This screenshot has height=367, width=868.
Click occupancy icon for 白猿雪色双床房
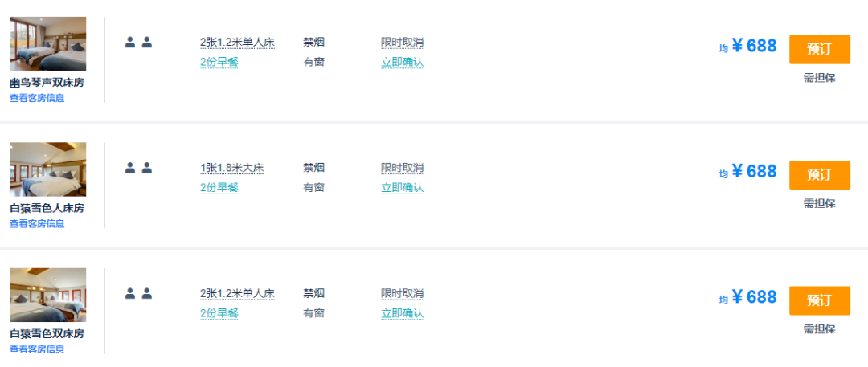coord(138,294)
